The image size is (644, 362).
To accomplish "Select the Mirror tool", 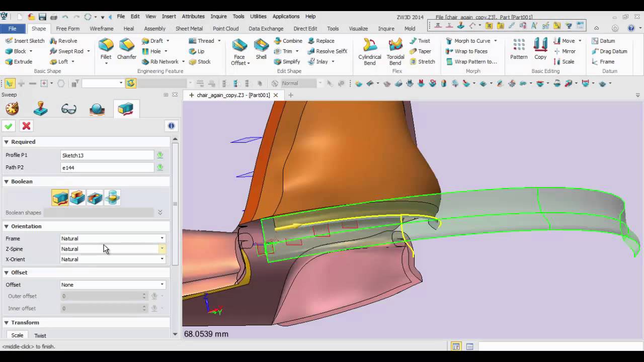I will [x=565, y=51].
